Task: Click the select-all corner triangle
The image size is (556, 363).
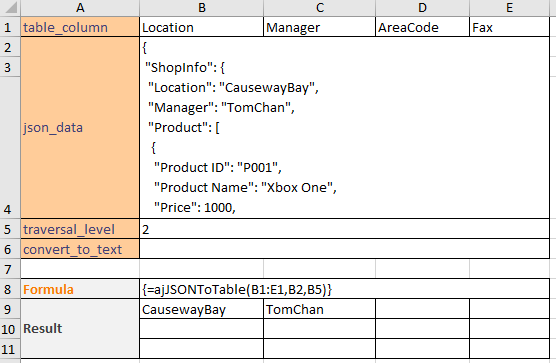Action: point(10,8)
